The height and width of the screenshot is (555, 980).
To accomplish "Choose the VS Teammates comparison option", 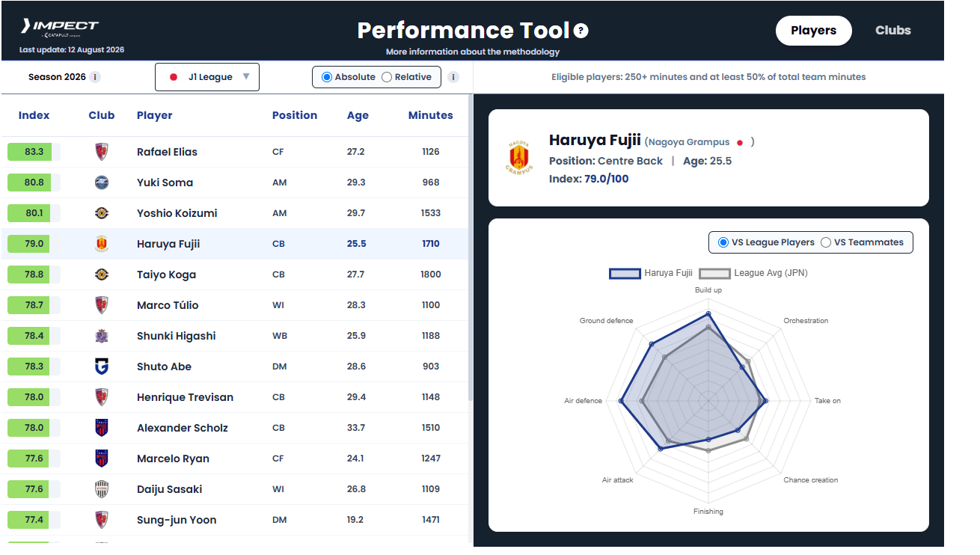I will (826, 242).
